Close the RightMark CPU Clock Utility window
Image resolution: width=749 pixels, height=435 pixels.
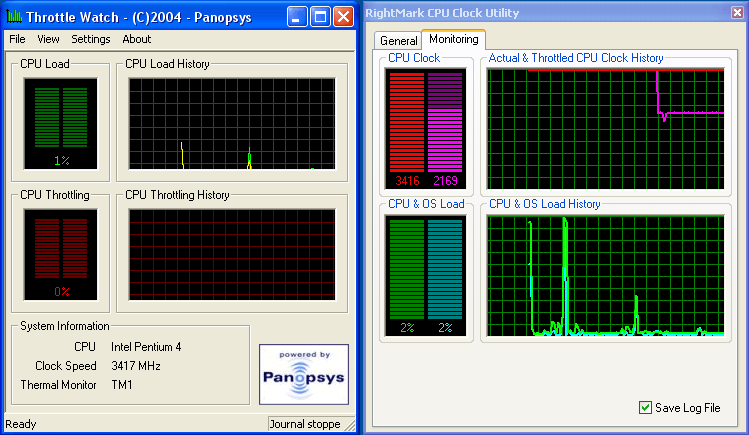(737, 12)
